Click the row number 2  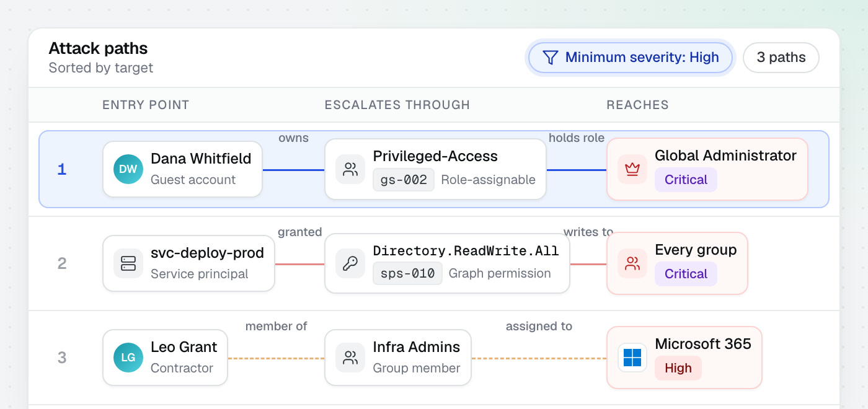point(62,264)
